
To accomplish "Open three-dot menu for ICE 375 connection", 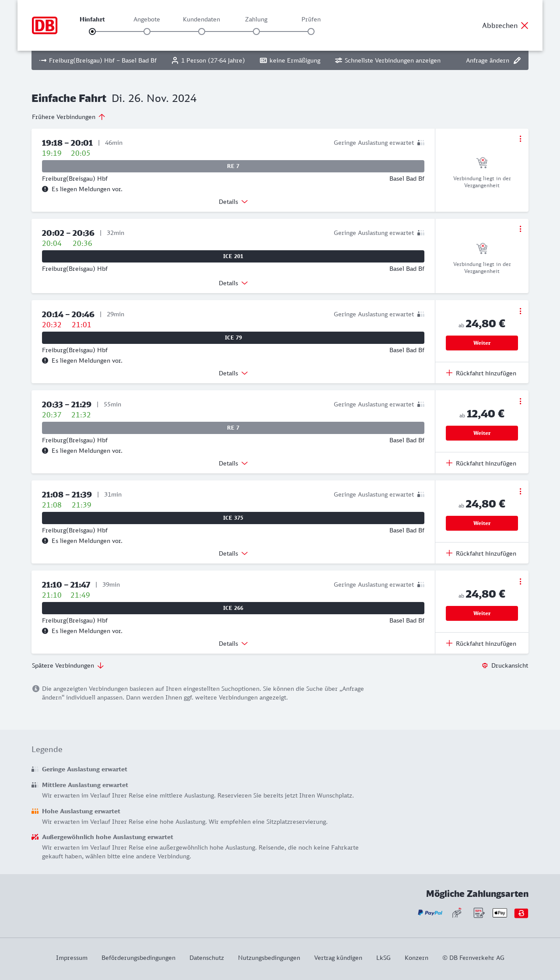I will 520,491.
